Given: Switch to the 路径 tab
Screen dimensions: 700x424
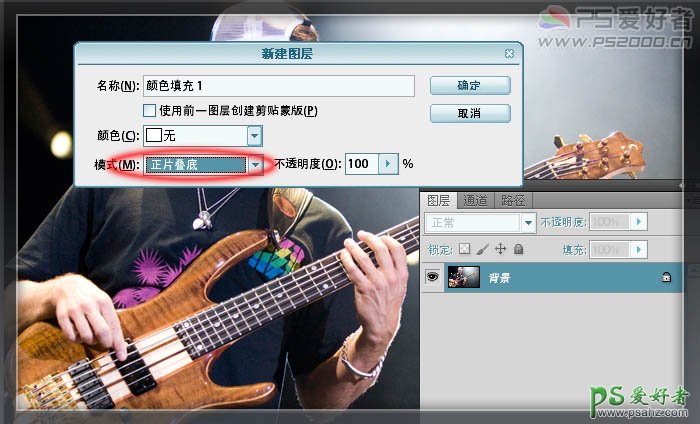Looking at the screenshot, I should coord(513,200).
